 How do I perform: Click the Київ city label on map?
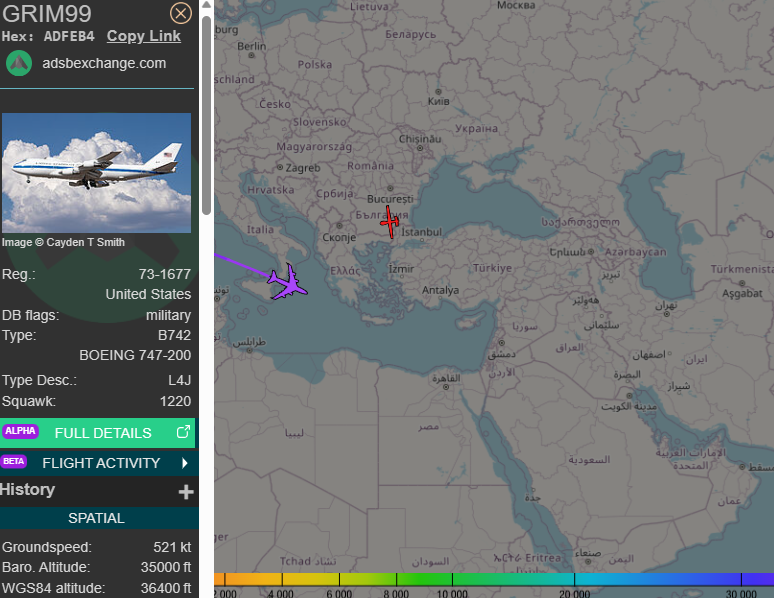click(x=438, y=101)
